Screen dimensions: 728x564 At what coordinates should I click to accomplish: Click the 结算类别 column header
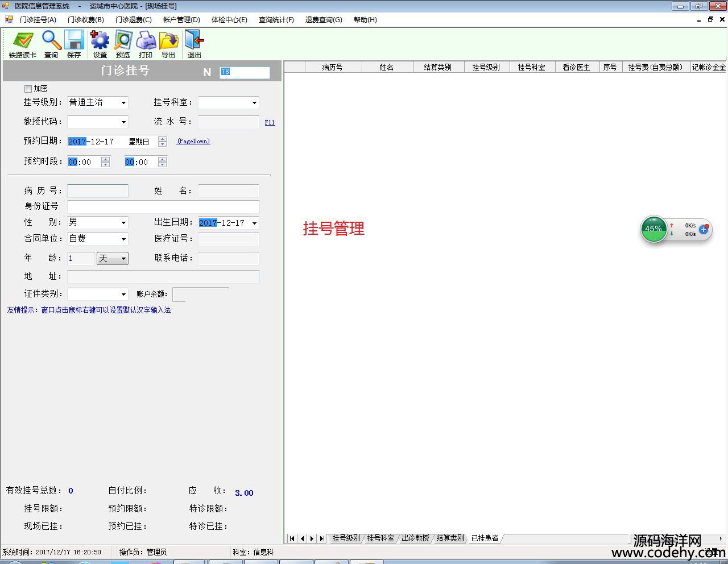(438, 67)
